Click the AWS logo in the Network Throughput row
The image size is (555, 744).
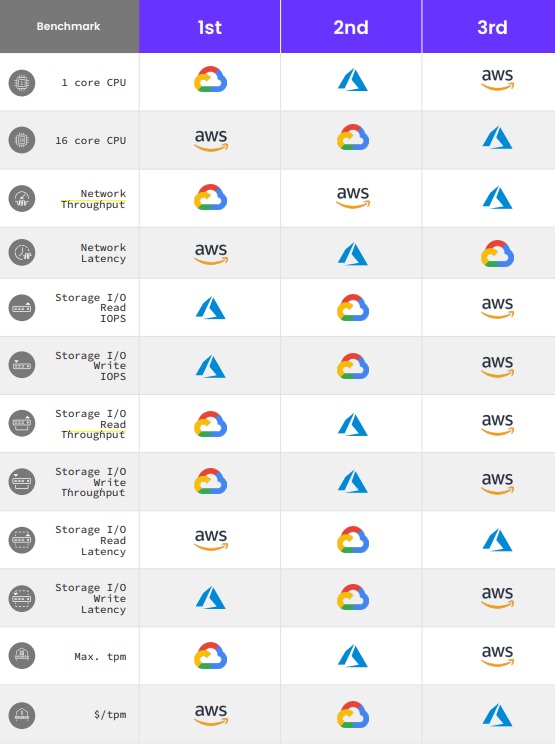[353, 197]
